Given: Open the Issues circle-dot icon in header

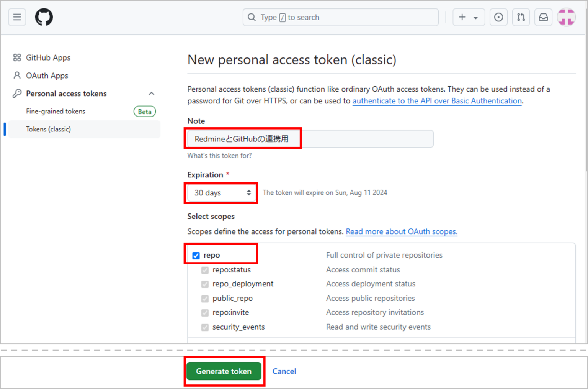Looking at the screenshot, I should pos(498,17).
